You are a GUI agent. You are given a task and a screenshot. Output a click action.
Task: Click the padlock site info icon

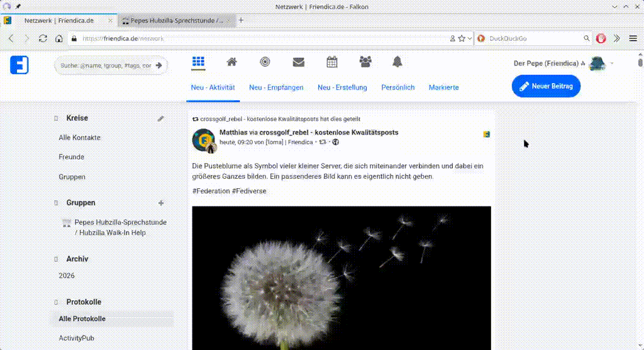click(74, 38)
